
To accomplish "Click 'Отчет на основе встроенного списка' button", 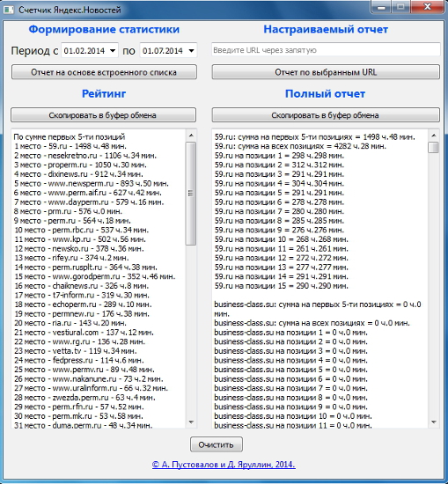I will click(104, 72).
